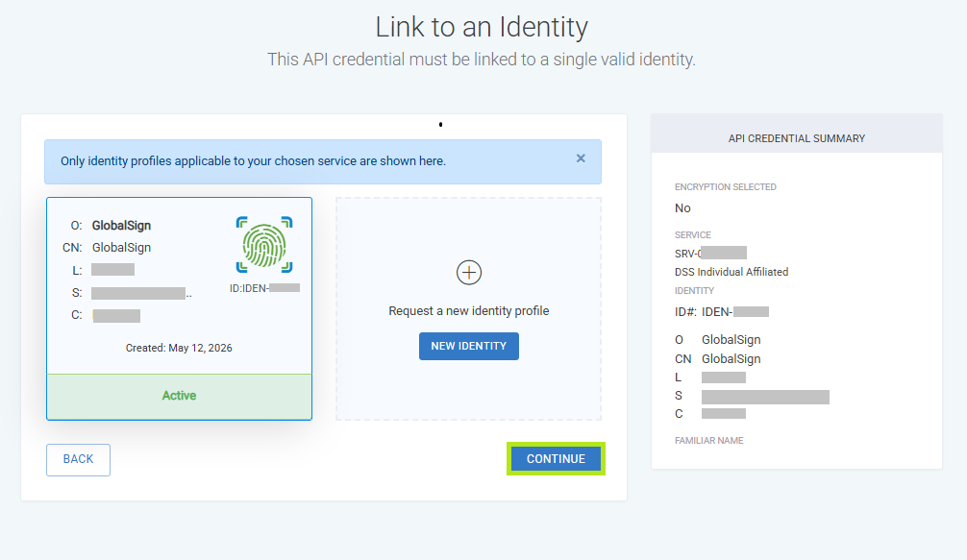The width and height of the screenshot is (967, 560).
Task: Click the fingerprint icon on identity card
Action: [x=264, y=245]
